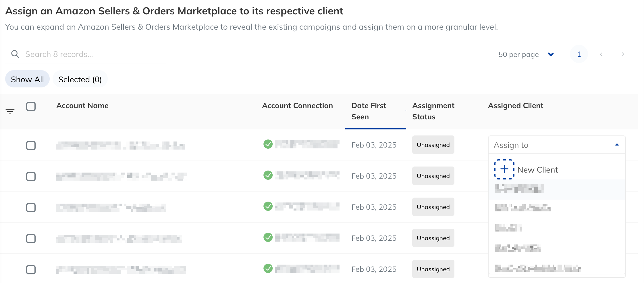Click Unassigned badge in second row

pos(433,176)
